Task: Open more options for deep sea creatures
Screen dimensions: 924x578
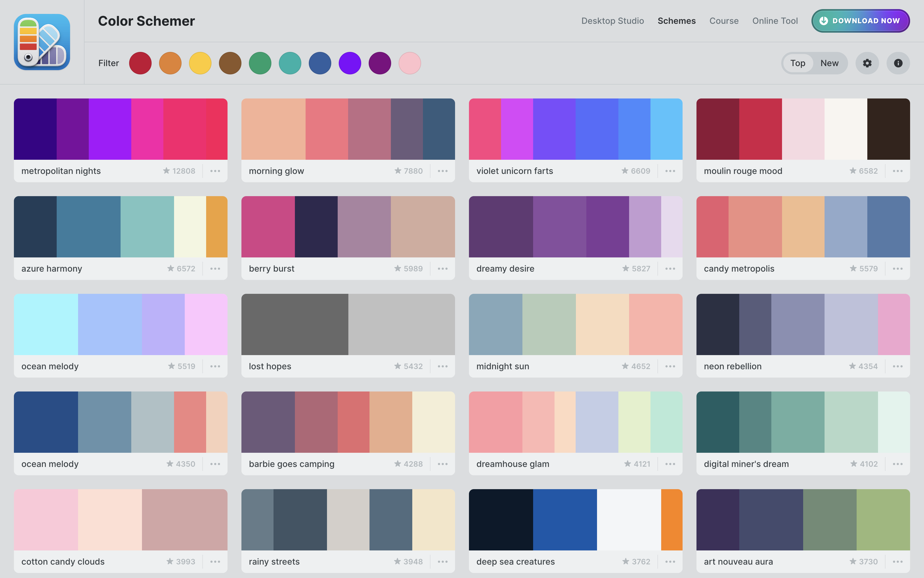Action: click(x=670, y=562)
